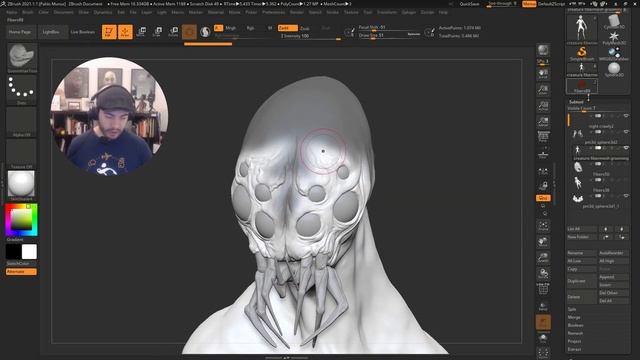Image resolution: width=640 pixels, height=360 pixels.
Task: Toggle the orange Qxyz rotation button
Action: (543, 198)
